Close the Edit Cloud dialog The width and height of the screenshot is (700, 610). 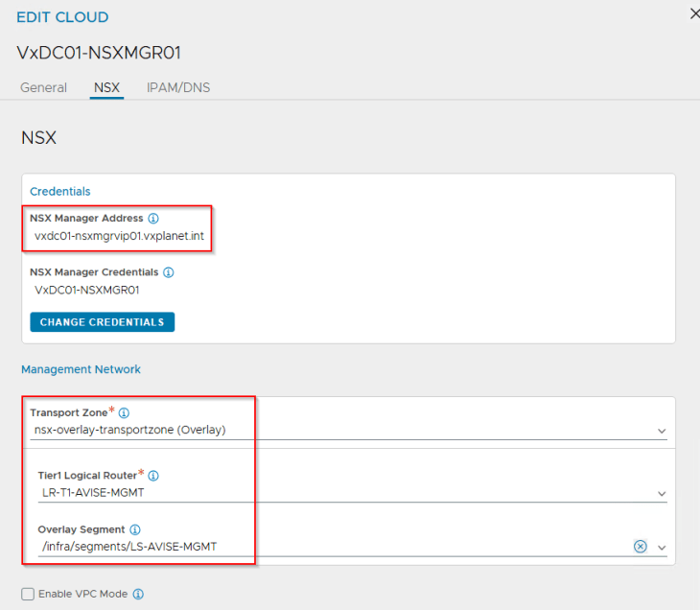(695, 12)
